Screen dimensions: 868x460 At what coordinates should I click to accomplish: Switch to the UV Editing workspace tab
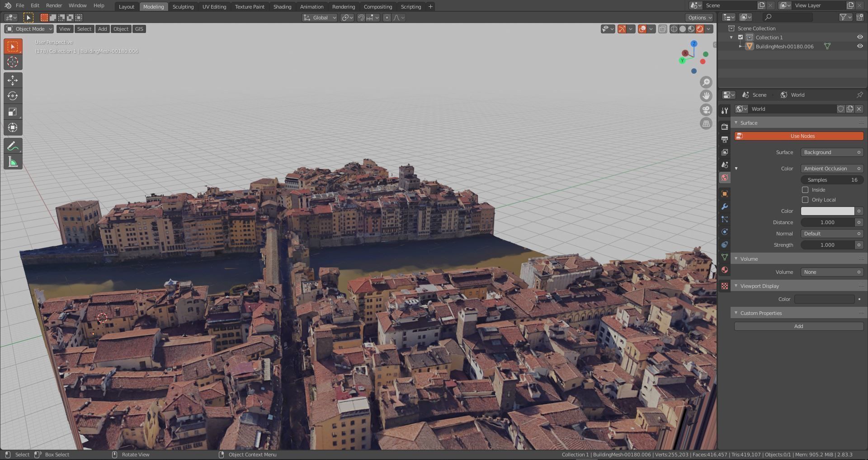pyautogui.click(x=214, y=7)
